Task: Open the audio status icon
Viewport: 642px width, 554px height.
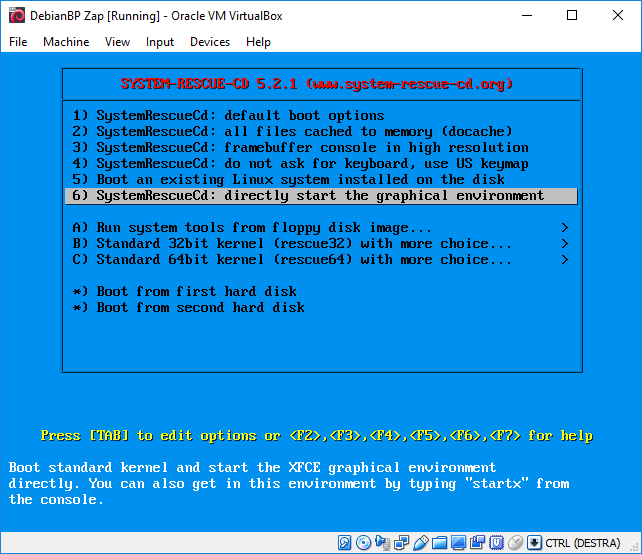Action: click(x=382, y=543)
